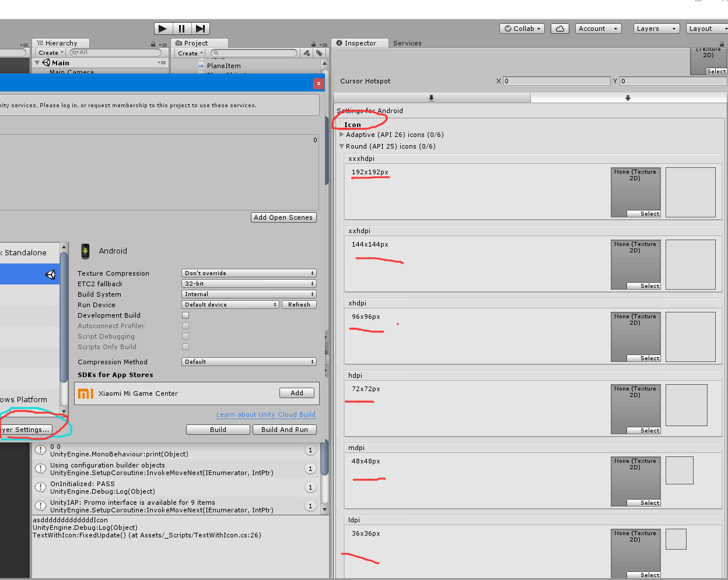Click the Unity scene icon beside Main in Hierarchy

[45, 62]
